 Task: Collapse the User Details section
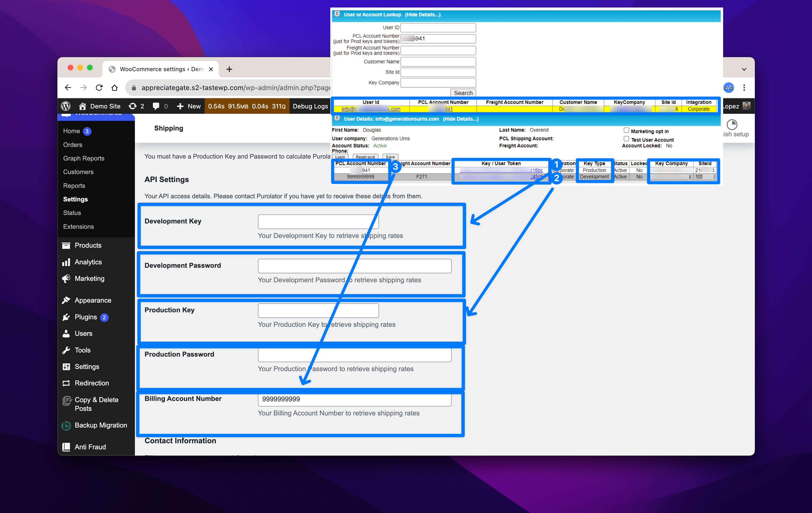[x=337, y=119]
